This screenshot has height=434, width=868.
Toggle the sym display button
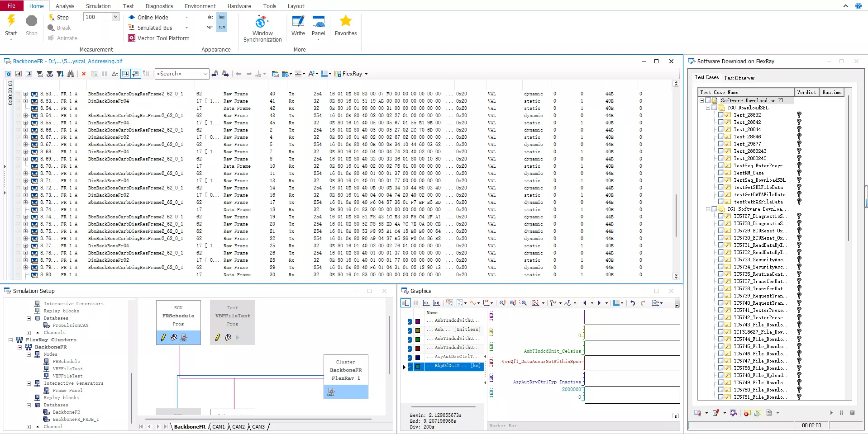[x=210, y=27]
